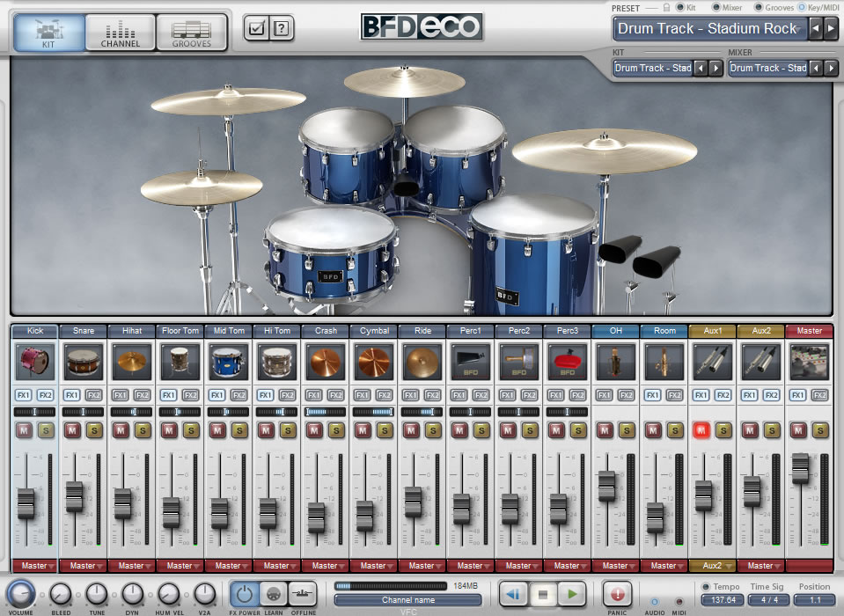
Task: Click the Tempo value field 137.64
Action: pyautogui.click(x=723, y=599)
